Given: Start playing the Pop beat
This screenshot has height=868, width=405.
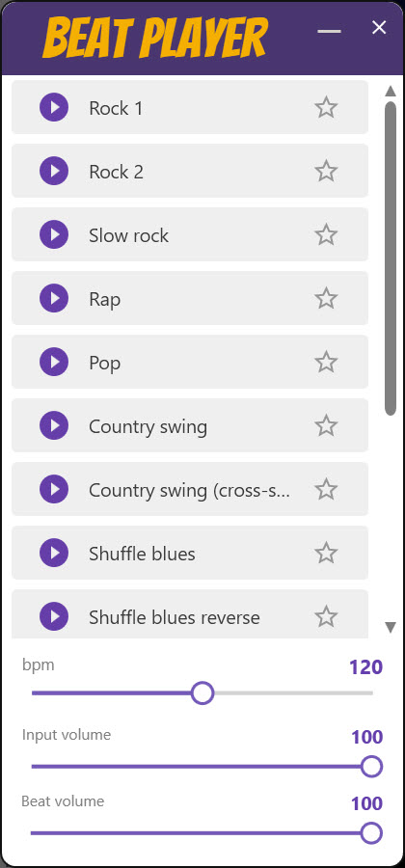Looking at the screenshot, I should [54, 362].
